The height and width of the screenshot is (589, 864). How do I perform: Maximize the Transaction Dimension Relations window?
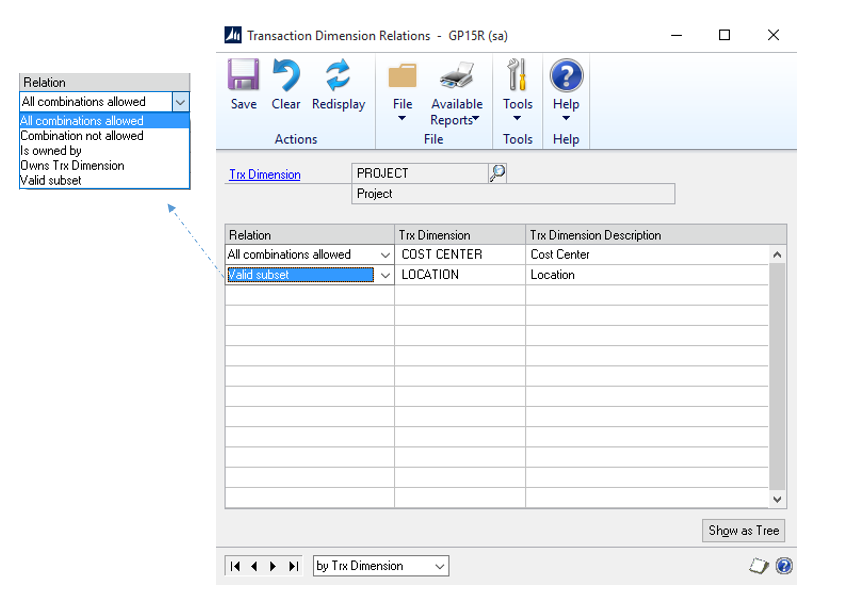(725, 35)
